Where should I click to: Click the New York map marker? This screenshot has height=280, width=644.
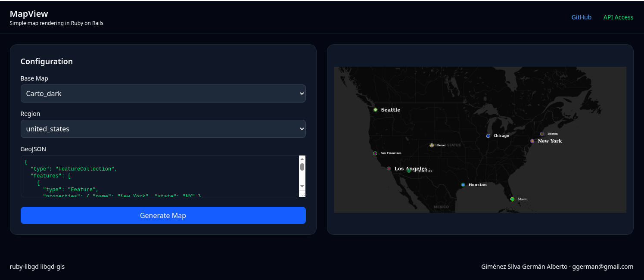point(532,141)
